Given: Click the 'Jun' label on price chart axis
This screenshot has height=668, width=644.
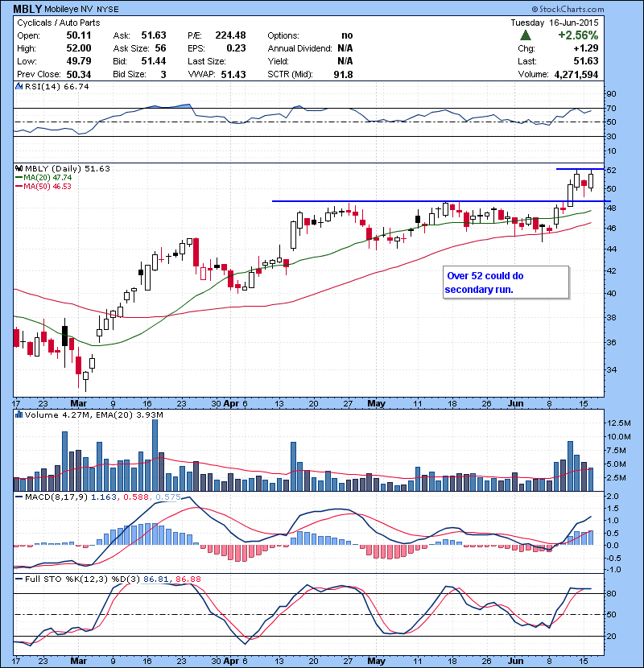Looking at the screenshot, I should pos(515,403).
